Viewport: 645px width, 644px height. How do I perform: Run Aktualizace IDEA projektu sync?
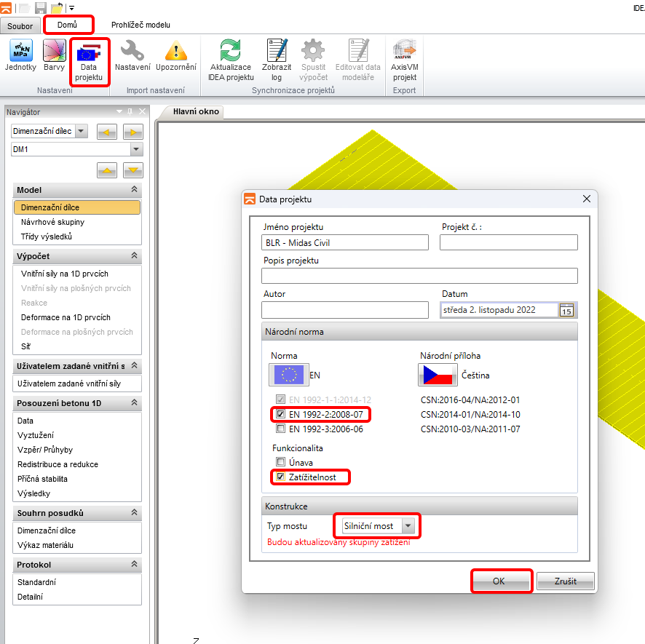231,60
